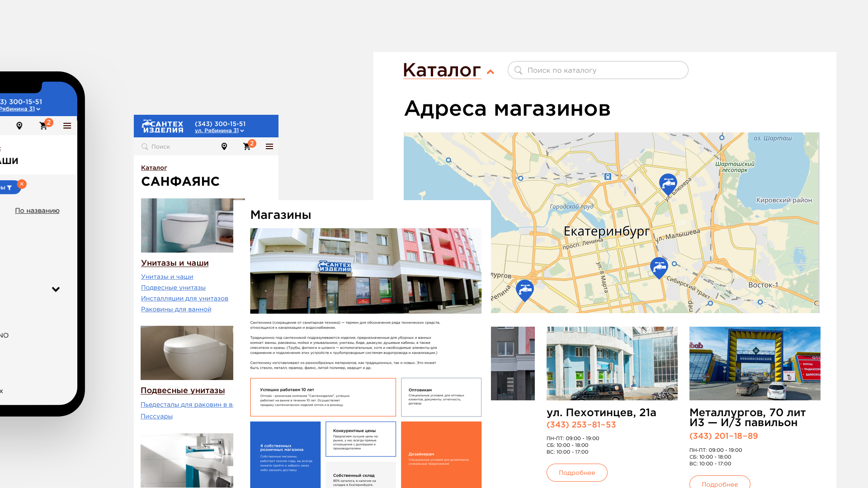This screenshot has height=488, width=868.
Task: Open 'Инсталляции для унитазов' link
Action: coord(184,298)
